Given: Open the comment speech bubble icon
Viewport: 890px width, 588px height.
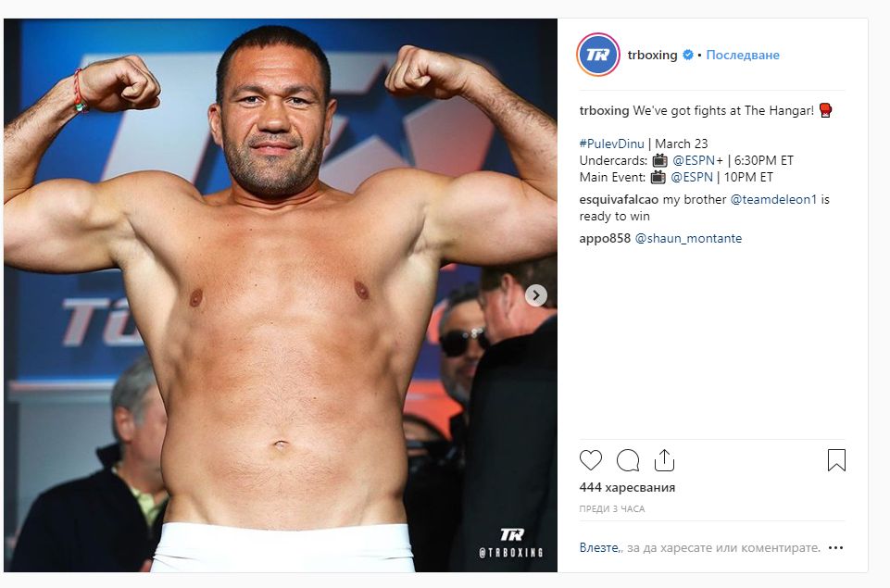Looking at the screenshot, I should click(x=628, y=460).
